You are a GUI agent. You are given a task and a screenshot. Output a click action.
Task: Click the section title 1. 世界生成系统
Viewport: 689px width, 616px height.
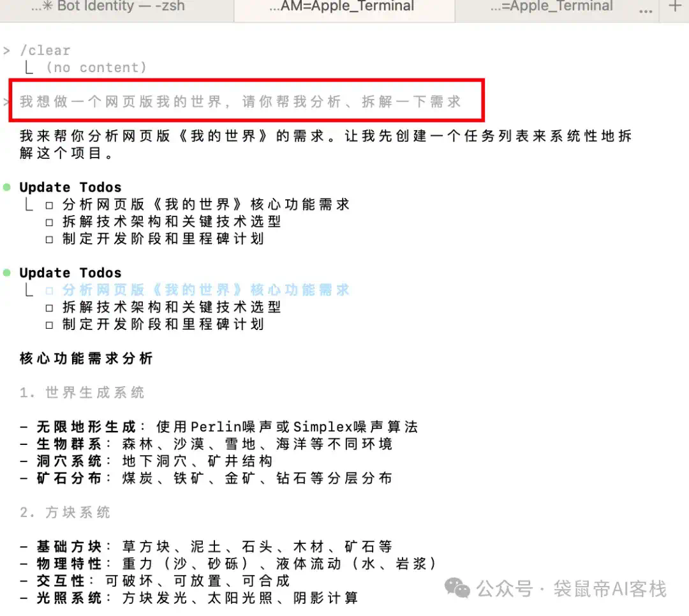82,392
